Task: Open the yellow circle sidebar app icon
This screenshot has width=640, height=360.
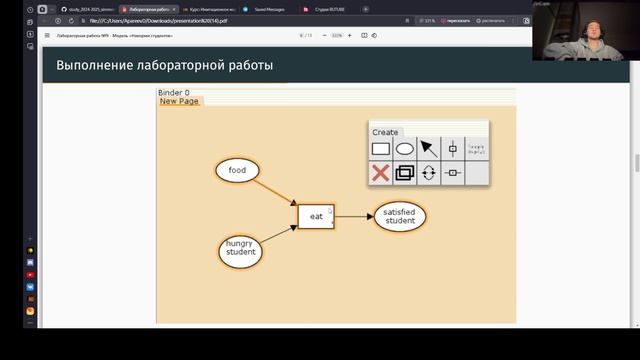Action: coord(30,251)
